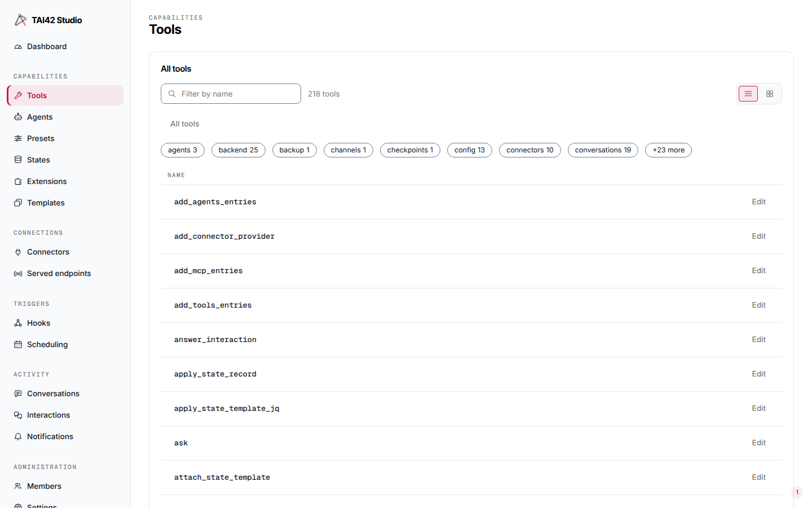Filter tools by backend tag
Viewport: 812px width, 508px height.
(x=239, y=150)
